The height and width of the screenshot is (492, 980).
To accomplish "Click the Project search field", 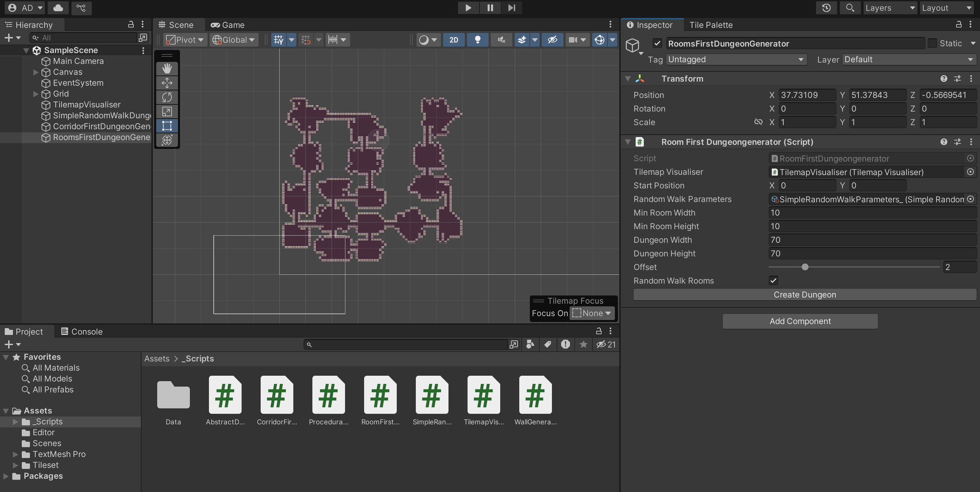I will 406,345.
